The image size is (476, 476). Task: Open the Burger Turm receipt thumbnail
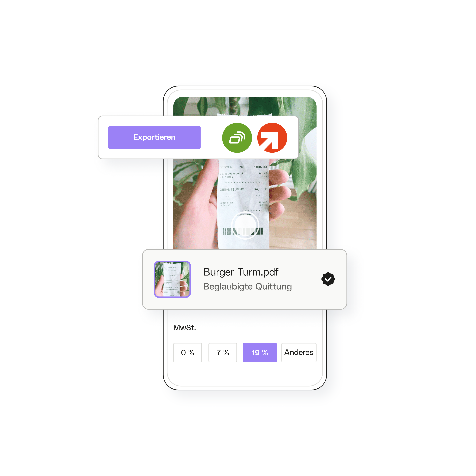[172, 279]
